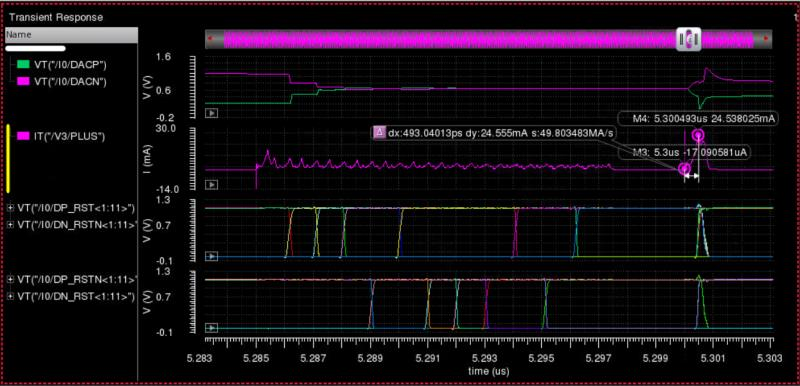The width and height of the screenshot is (800, 386).
Task: Expand the VT("/I0/DP_RSTN<1:11>") bus
Action: coord(12,279)
